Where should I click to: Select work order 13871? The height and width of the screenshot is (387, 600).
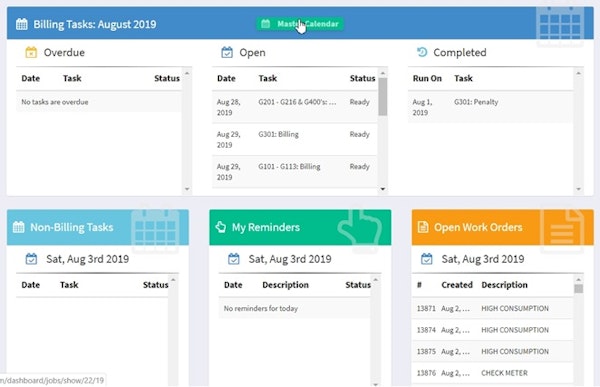tap(492, 308)
